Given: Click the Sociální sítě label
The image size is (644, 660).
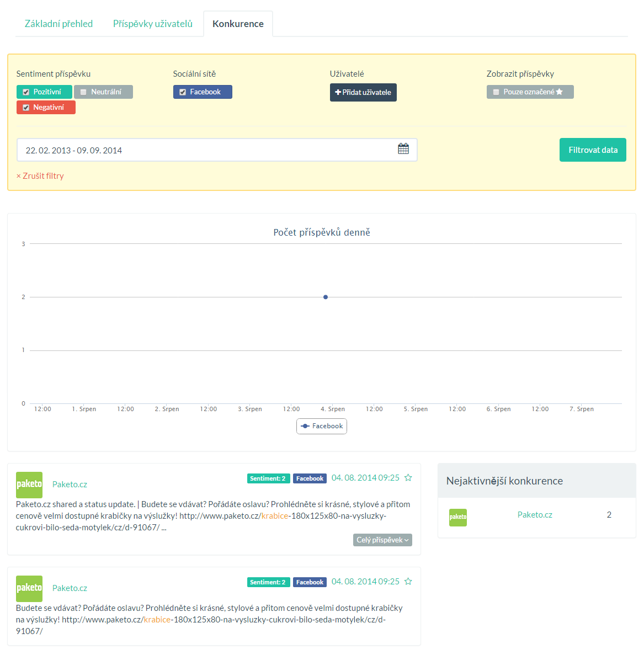Looking at the screenshot, I should pyautogui.click(x=194, y=73).
